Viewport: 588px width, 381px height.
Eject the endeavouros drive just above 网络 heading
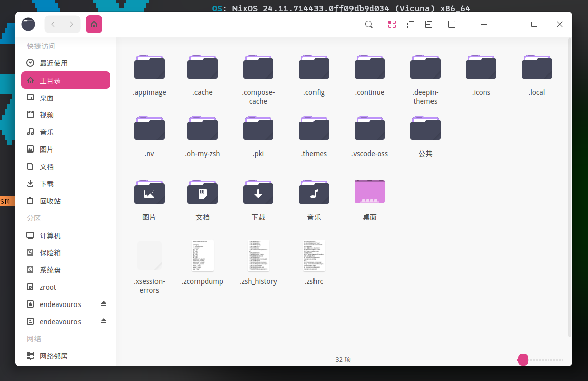pyautogui.click(x=104, y=321)
